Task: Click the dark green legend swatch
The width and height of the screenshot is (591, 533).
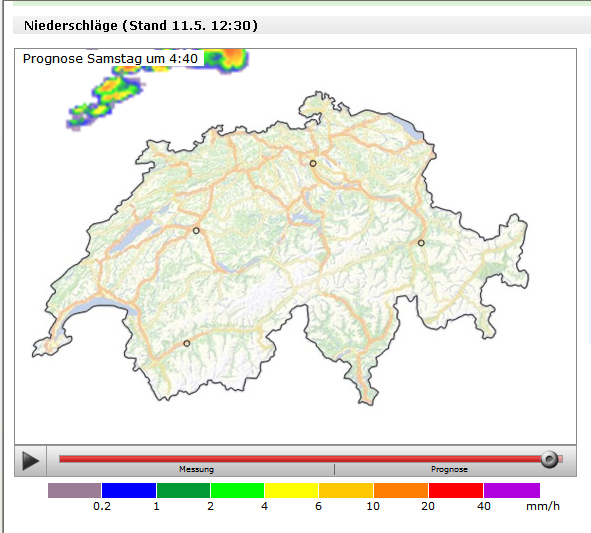Action: point(183,490)
